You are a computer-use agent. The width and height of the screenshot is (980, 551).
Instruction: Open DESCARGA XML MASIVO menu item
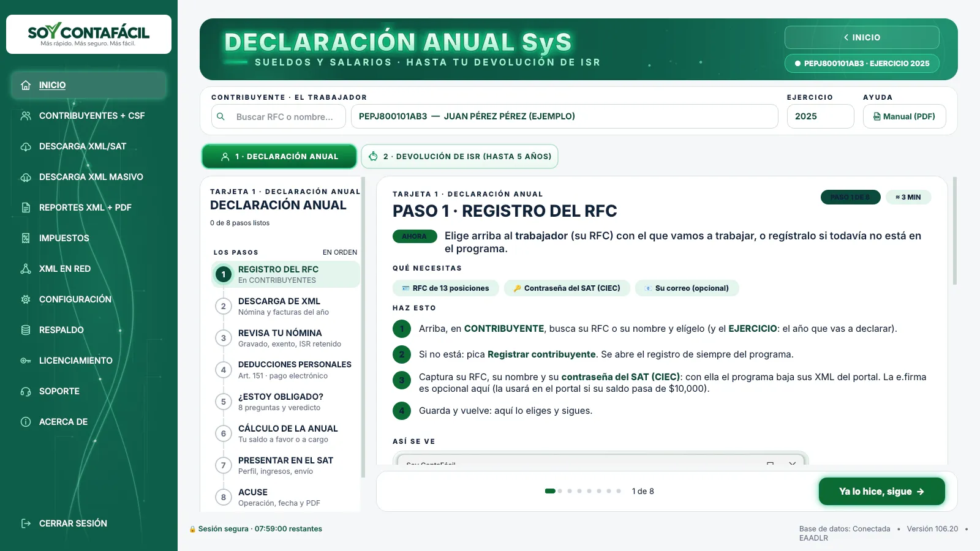[89, 177]
